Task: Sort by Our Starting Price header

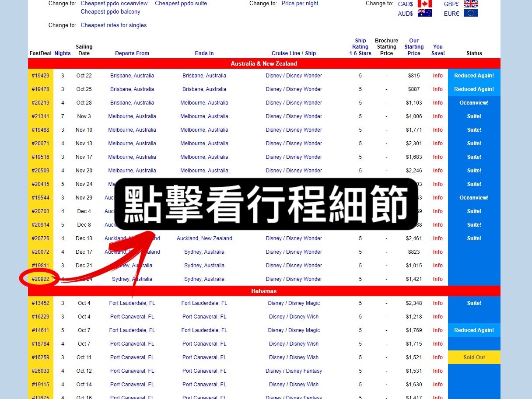Action: [x=414, y=47]
